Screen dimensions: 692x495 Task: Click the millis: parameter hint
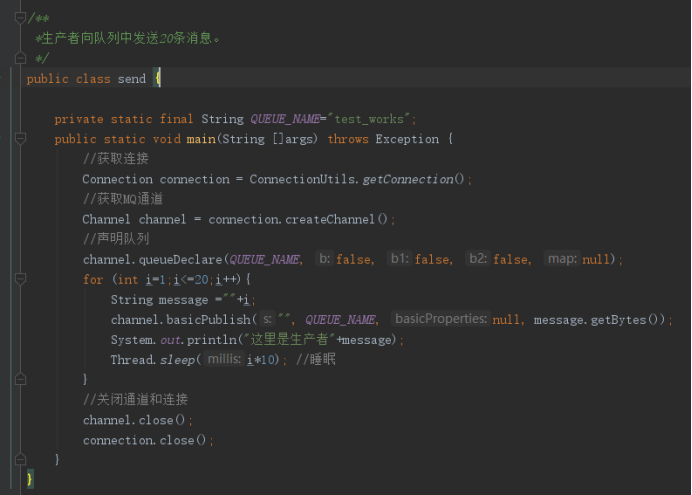[224, 359]
